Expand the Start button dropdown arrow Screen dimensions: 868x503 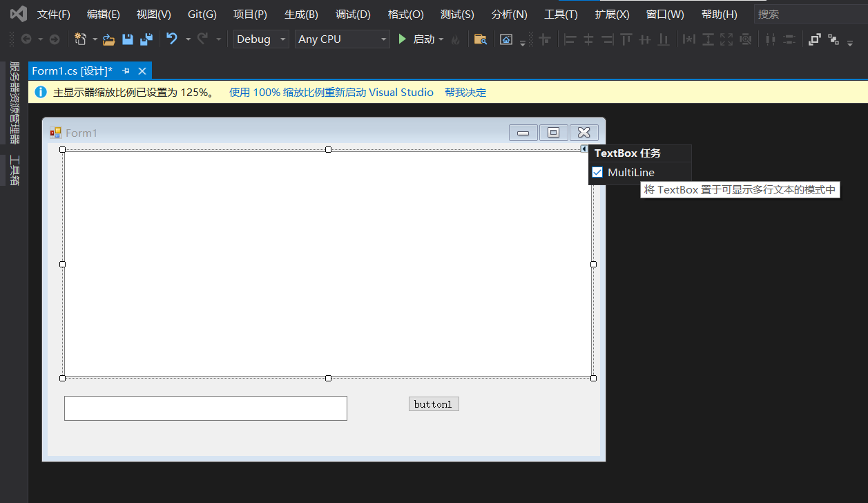[x=441, y=39]
